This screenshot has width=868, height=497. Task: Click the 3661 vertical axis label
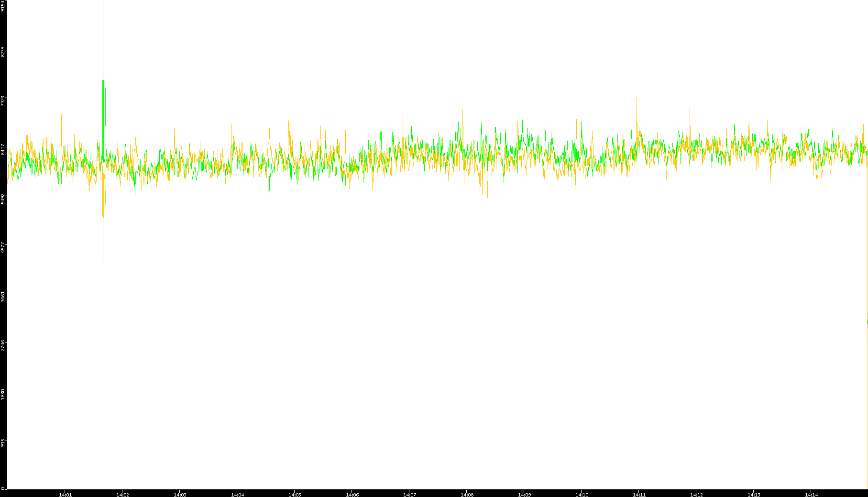(3, 296)
